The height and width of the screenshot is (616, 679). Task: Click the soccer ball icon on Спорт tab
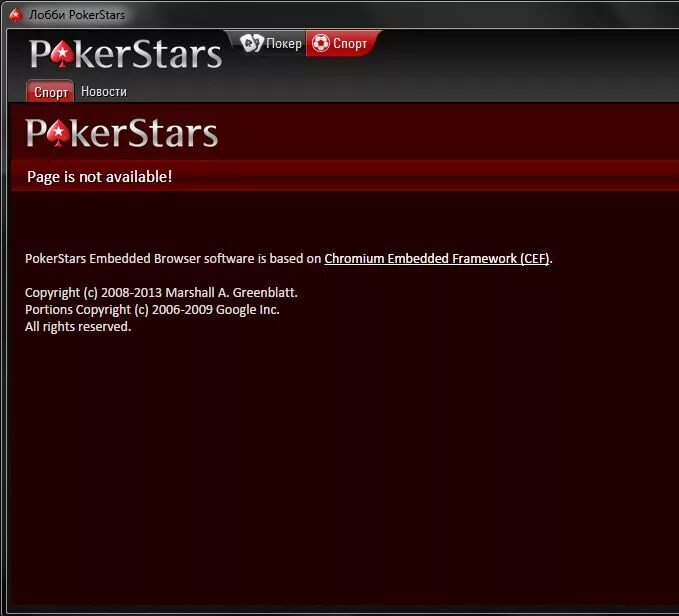(320, 43)
